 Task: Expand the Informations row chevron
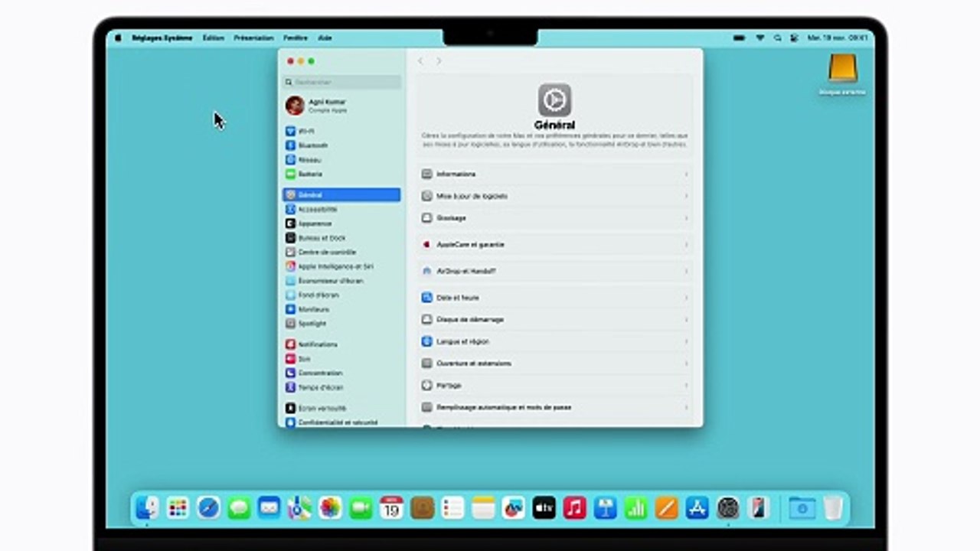tap(686, 174)
